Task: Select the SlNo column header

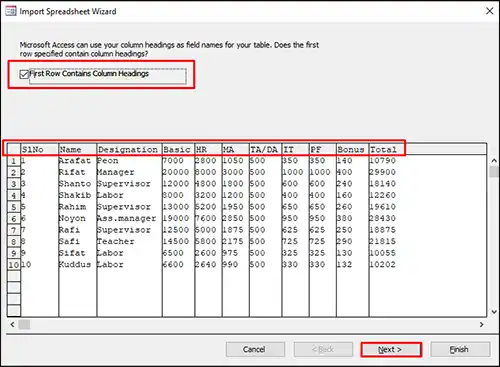Action: coord(40,149)
